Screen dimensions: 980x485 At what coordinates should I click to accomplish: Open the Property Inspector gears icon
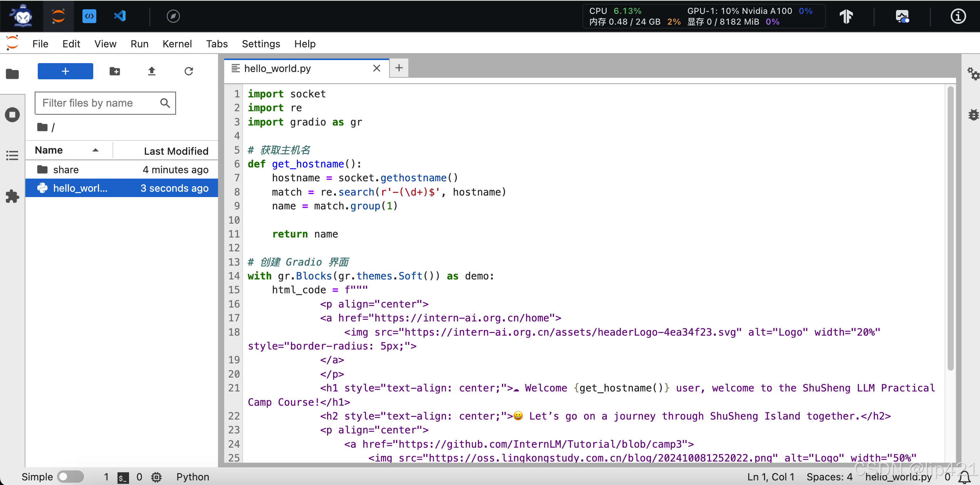click(x=973, y=74)
